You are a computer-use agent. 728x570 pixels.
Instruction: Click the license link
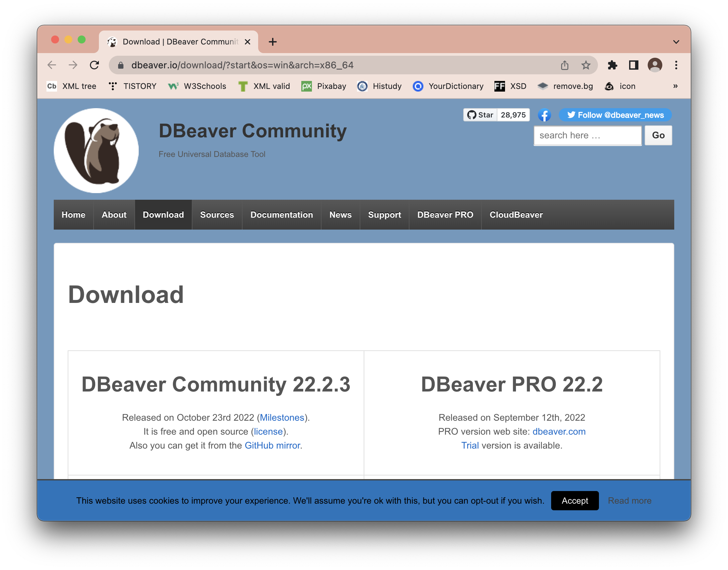pos(268,432)
